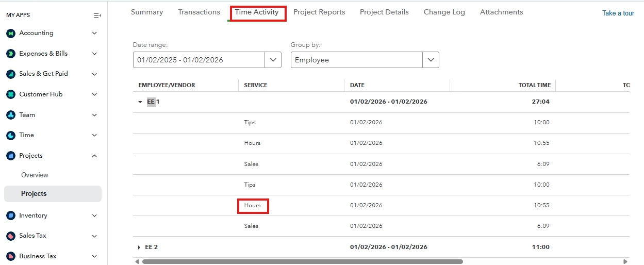Viewport: 644px width, 265px height.
Task: Click the Sales & Get Paid icon
Action: coord(11,74)
